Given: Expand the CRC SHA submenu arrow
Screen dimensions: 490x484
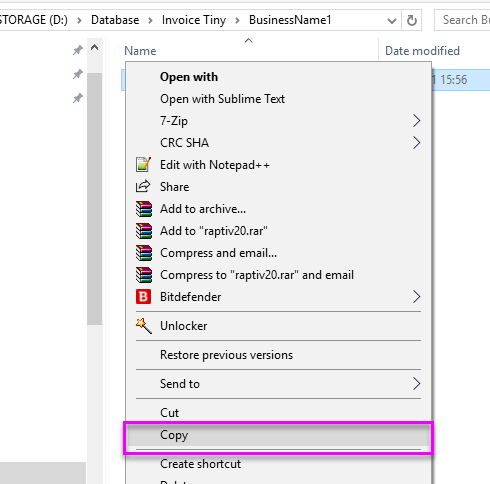Looking at the screenshot, I should click(x=416, y=143).
